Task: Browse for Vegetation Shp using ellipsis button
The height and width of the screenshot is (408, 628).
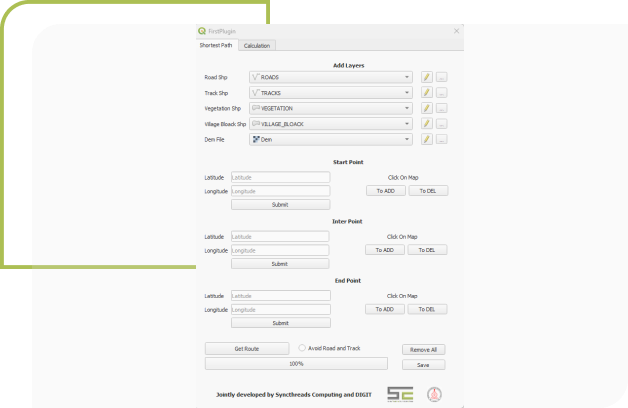Action: [441, 108]
